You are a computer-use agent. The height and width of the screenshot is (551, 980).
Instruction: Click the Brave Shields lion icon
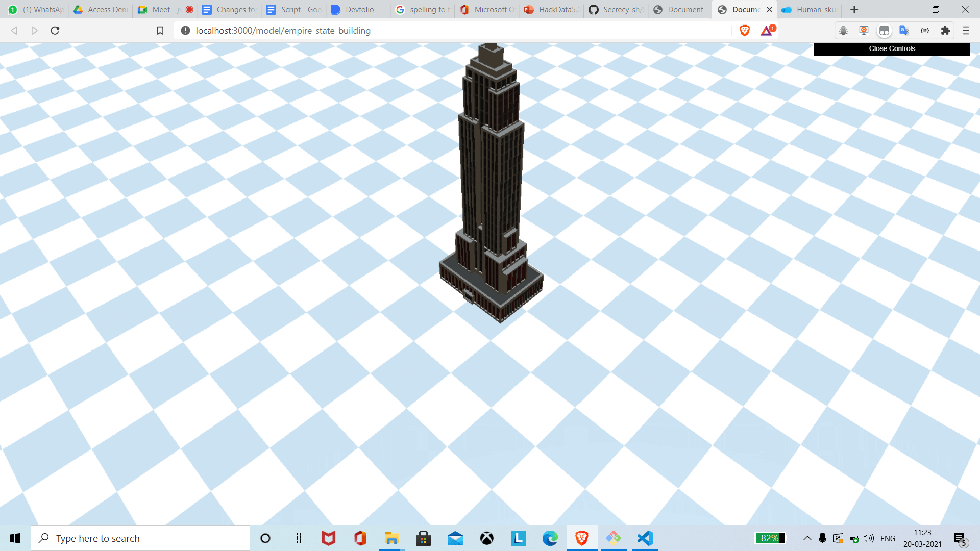click(745, 31)
